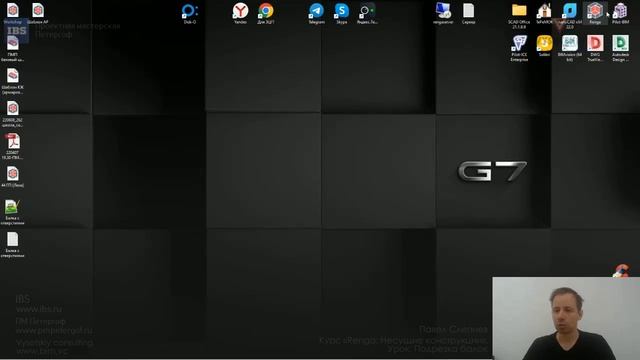Open the Yandex browser shortcut

[x=240, y=11]
